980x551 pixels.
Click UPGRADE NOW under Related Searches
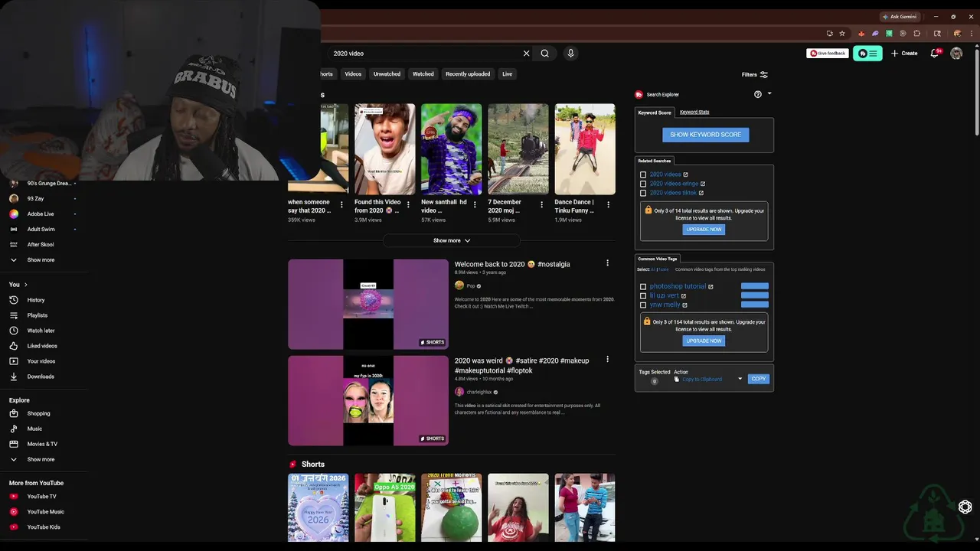point(704,230)
